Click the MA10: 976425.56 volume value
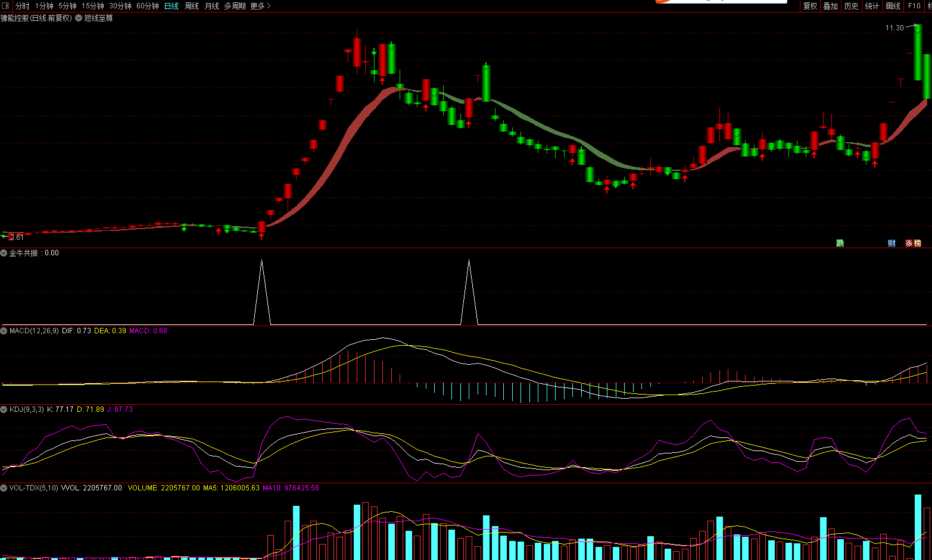This screenshot has width=932, height=560. point(291,488)
